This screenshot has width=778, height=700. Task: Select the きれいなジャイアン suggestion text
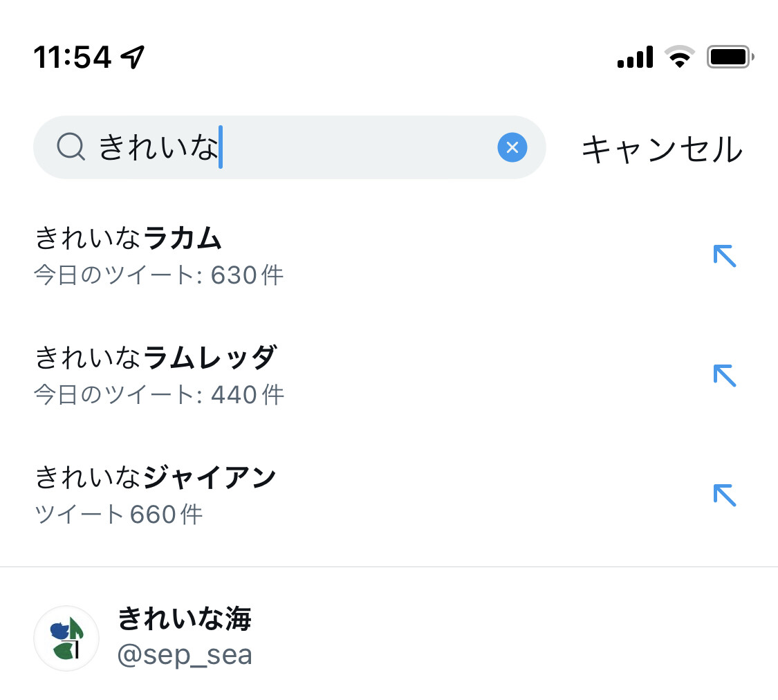(156, 477)
